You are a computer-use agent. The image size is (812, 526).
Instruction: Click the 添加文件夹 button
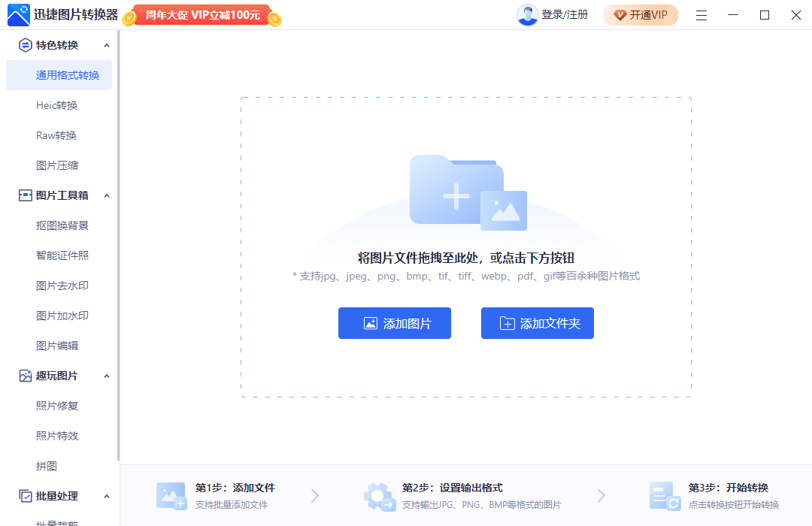[537, 323]
